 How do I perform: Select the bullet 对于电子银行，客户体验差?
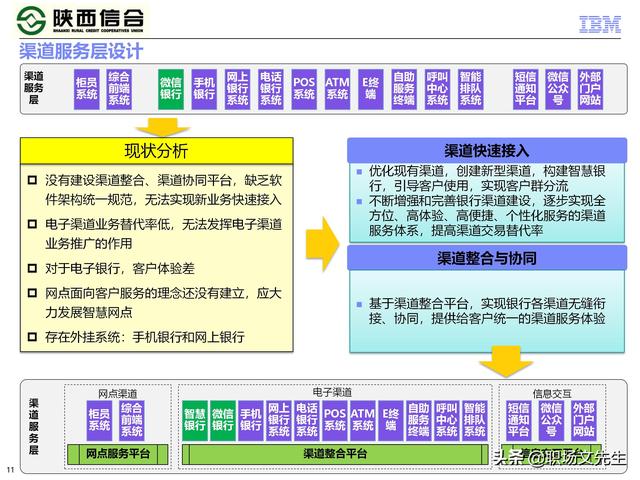point(111,269)
